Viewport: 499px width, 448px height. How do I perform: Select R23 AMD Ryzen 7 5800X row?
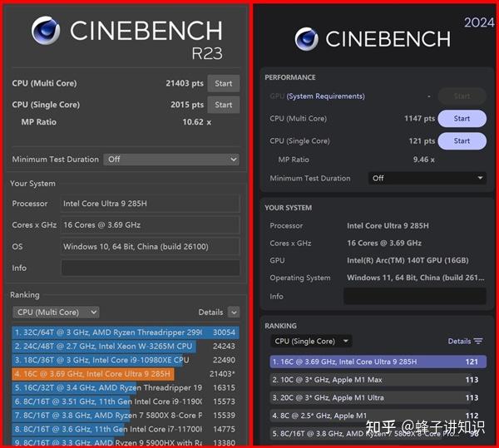coord(126,416)
